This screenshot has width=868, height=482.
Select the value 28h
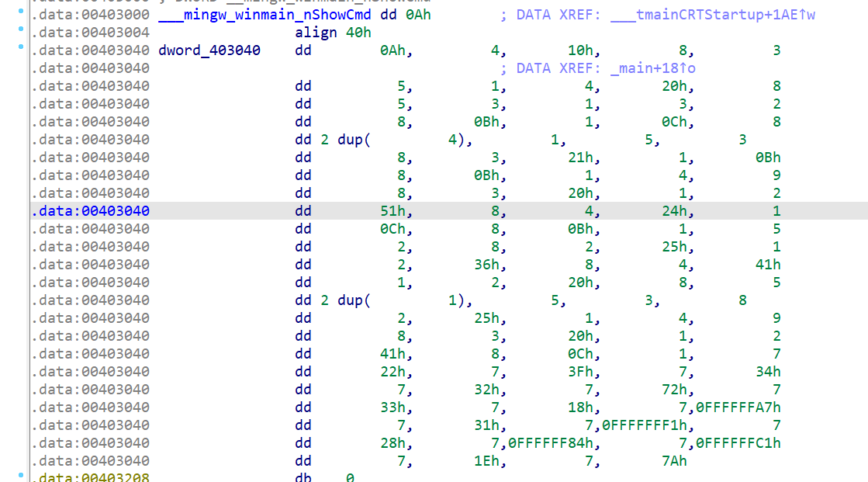click(393, 443)
